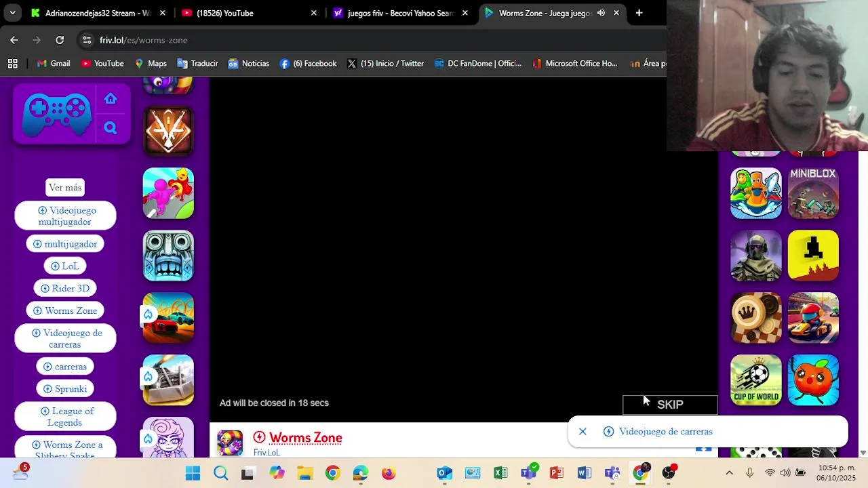This screenshot has height=488, width=868.
Task: Click the gamepad logo of Friv
Action: point(57,113)
